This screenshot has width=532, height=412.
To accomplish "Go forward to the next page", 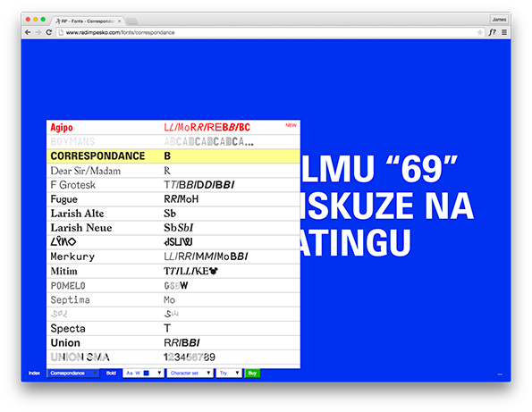I will [38, 32].
